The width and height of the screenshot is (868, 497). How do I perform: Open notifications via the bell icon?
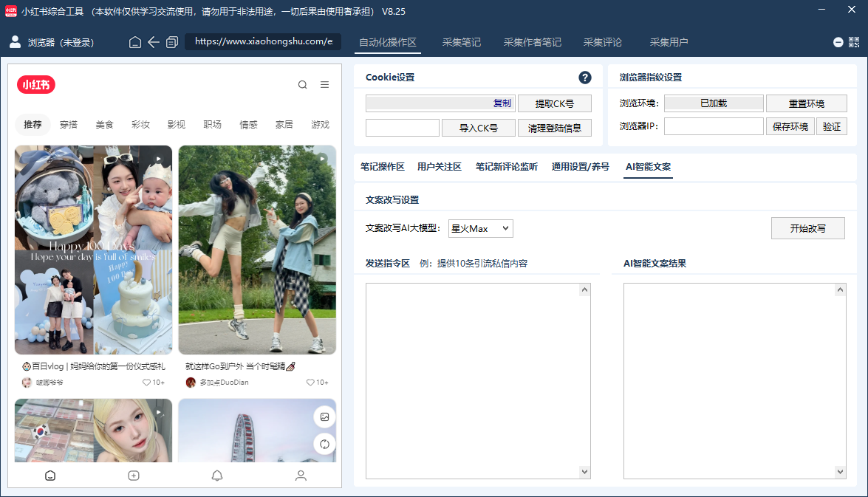tap(217, 476)
